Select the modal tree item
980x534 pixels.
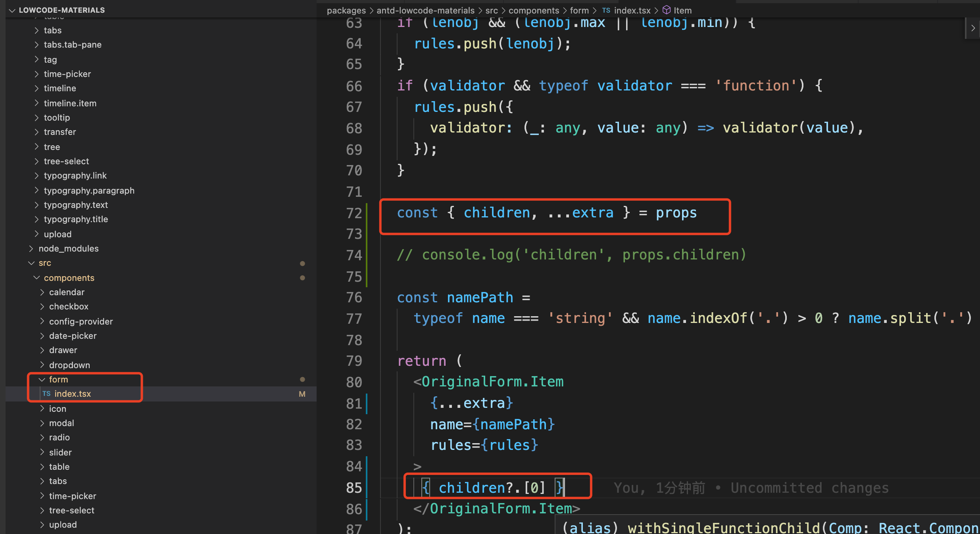pos(61,423)
